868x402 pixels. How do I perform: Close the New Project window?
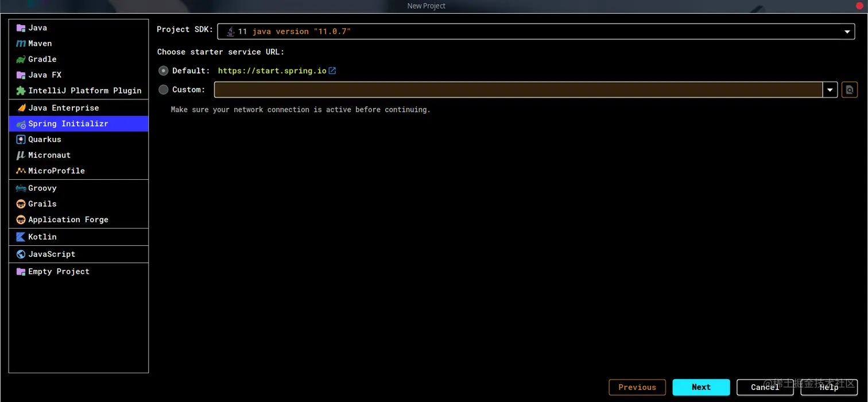click(859, 6)
